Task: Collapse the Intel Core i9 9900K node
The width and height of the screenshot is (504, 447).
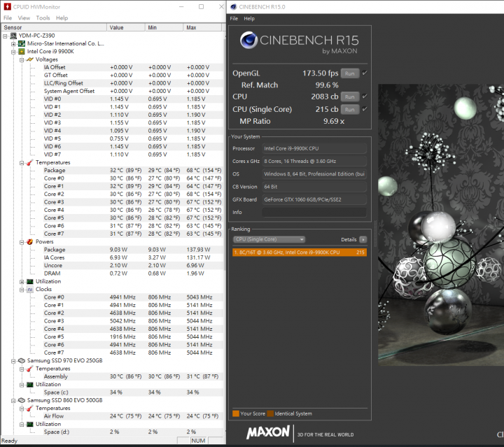Action: (x=13, y=52)
